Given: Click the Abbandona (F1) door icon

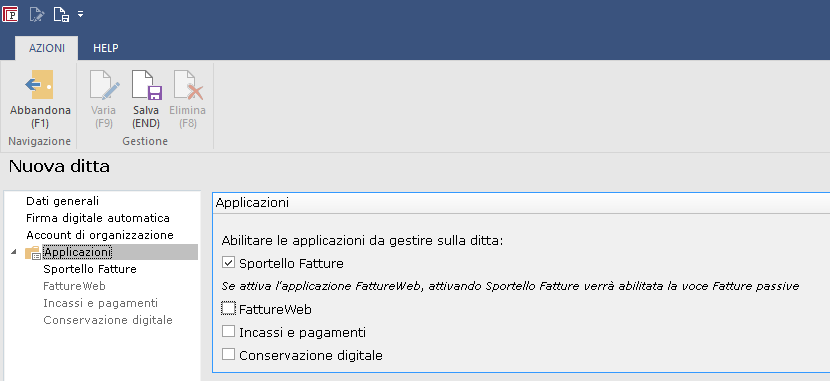Looking at the screenshot, I should tap(40, 85).
